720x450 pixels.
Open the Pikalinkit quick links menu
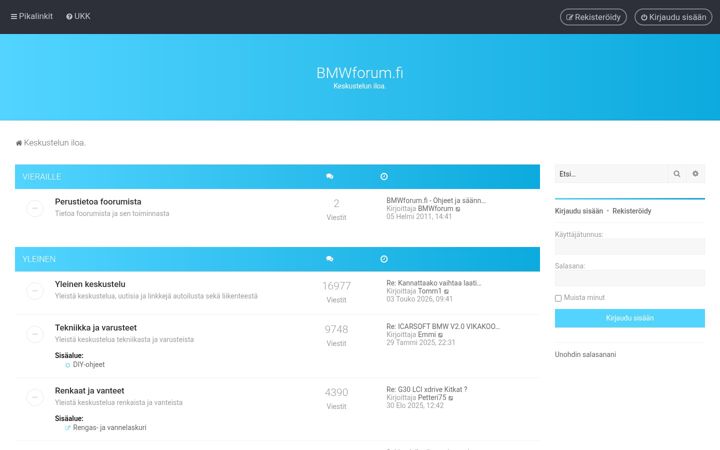pyautogui.click(x=32, y=17)
